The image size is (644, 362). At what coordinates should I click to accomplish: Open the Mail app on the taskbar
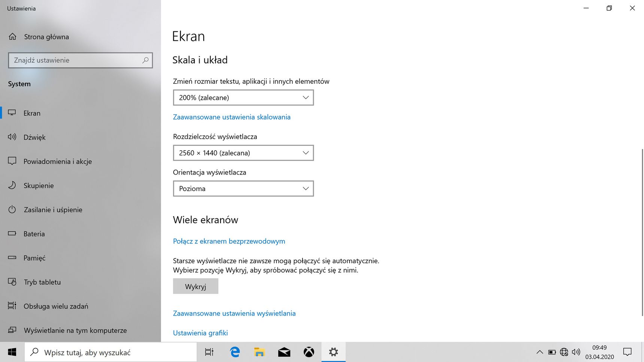pos(284,352)
